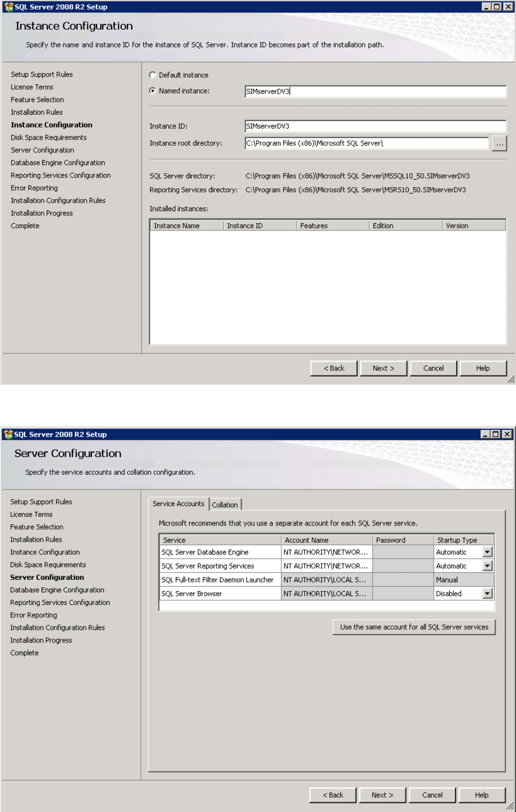The height and width of the screenshot is (812, 516).
Task: Click Account Name cell for SQL Server Browser
Action: tap(327, 593)
